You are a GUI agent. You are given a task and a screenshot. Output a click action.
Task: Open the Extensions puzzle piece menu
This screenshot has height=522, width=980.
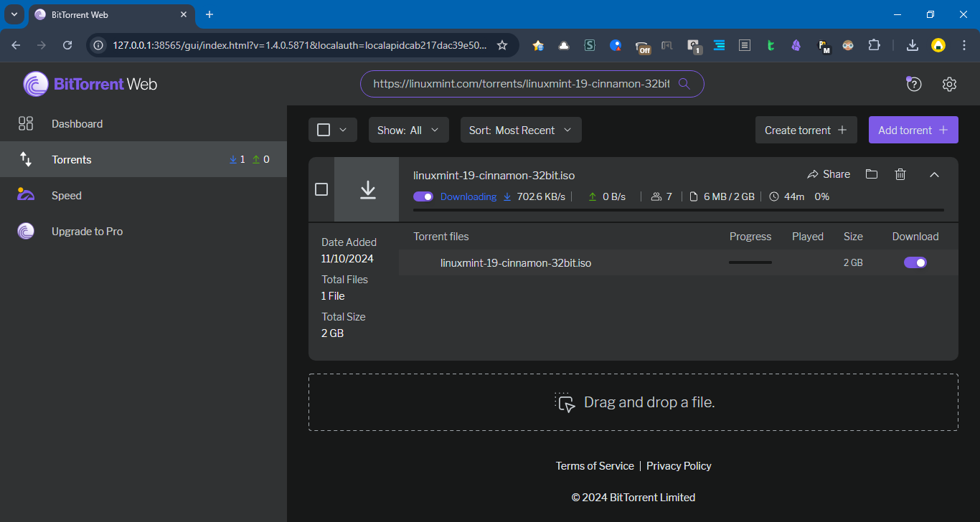click(874, 45)
